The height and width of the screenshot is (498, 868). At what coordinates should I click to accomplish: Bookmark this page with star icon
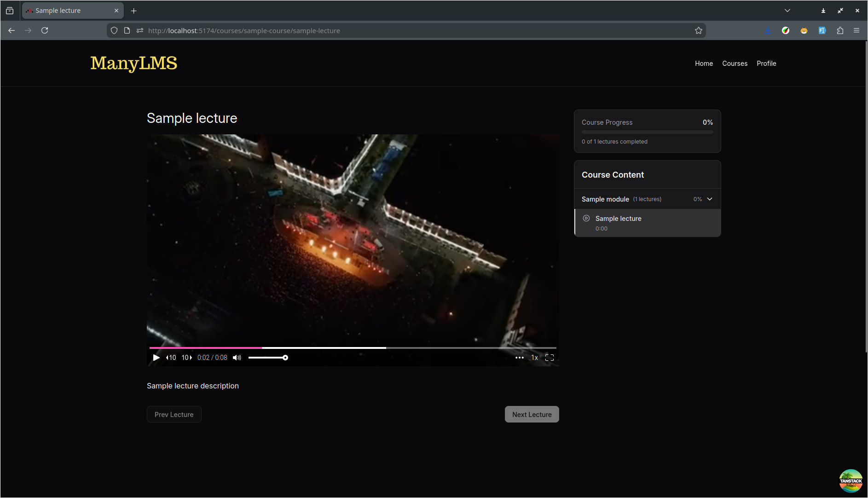click(x=698, y=30)
